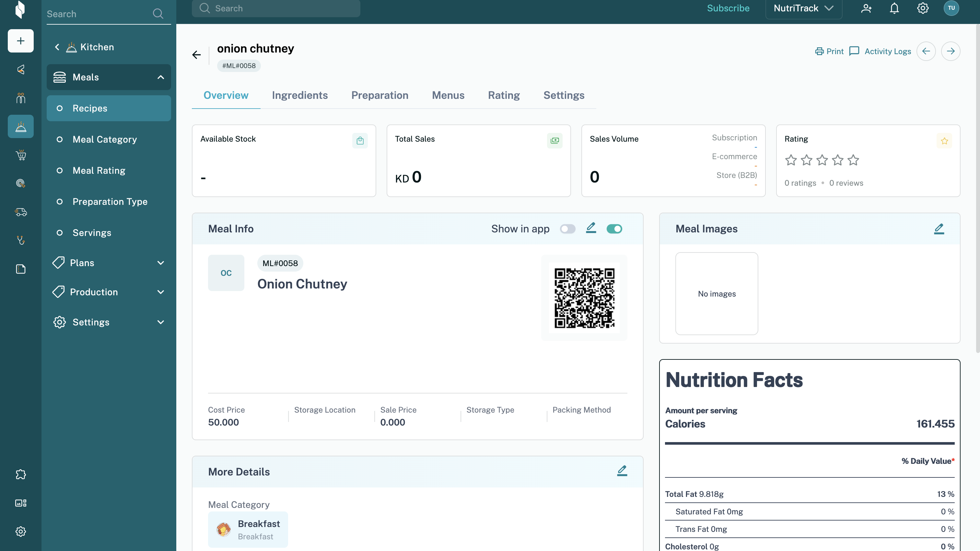The width and height of the screenshot is (980, 551).
Task: Switch to the Rating tab
Action: (504, 95)
